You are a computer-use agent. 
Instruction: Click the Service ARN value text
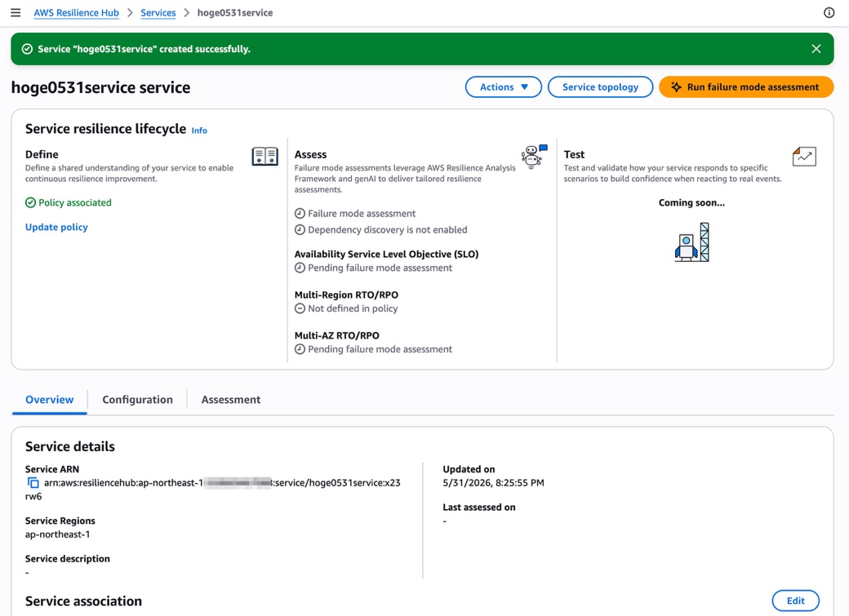[x=213, y=490]
